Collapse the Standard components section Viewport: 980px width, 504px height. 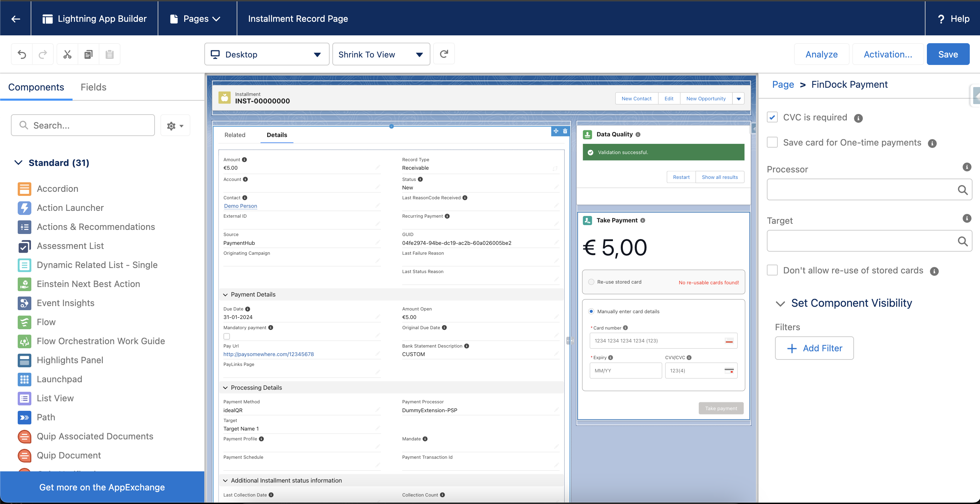pos(18,163)
